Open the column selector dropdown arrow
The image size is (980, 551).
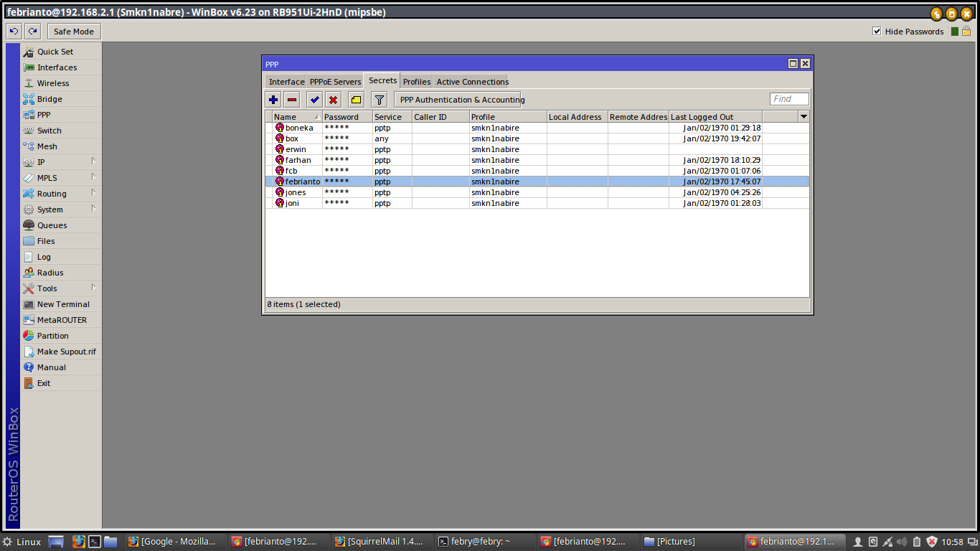pyautogui.click(x=804, y=116)
